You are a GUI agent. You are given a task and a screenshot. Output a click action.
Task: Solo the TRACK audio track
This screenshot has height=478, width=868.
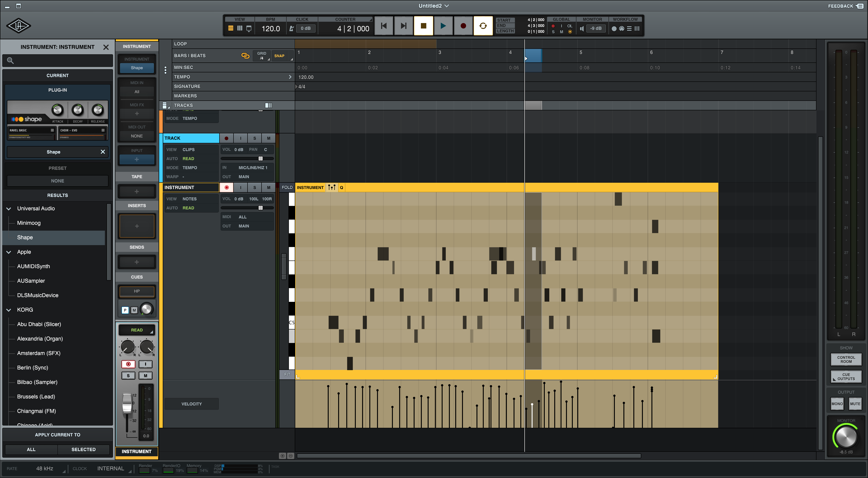point(254,138)
